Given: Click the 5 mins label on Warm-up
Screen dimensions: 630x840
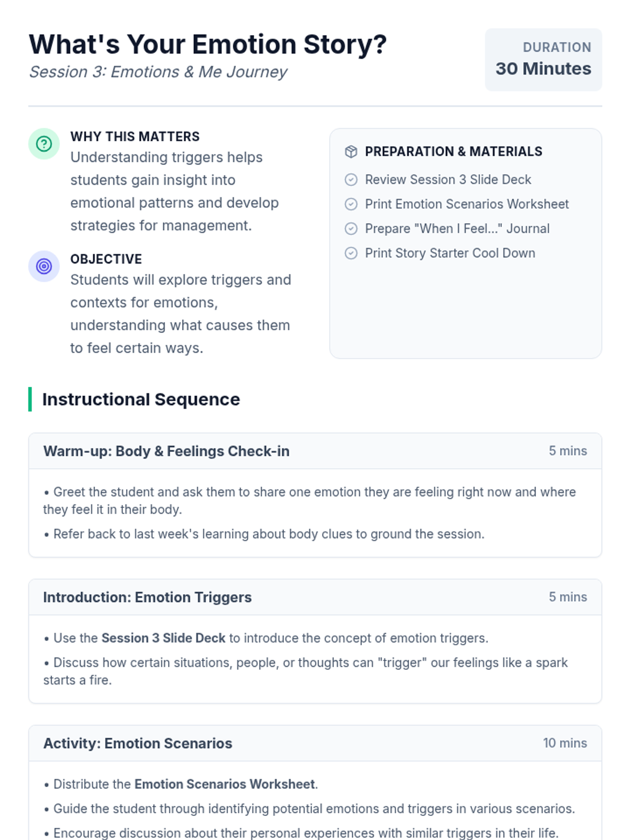Looking at the screenshot, I should [568, 451].
